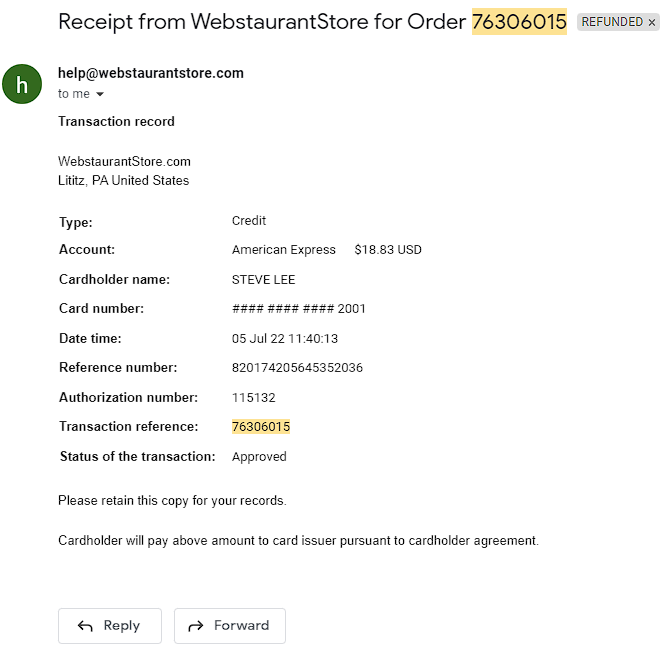The width and height of the screenshot is (670, 646).
Task: Click the help@webstaurantstore.com sender address
Action: (x=151, y=73)
